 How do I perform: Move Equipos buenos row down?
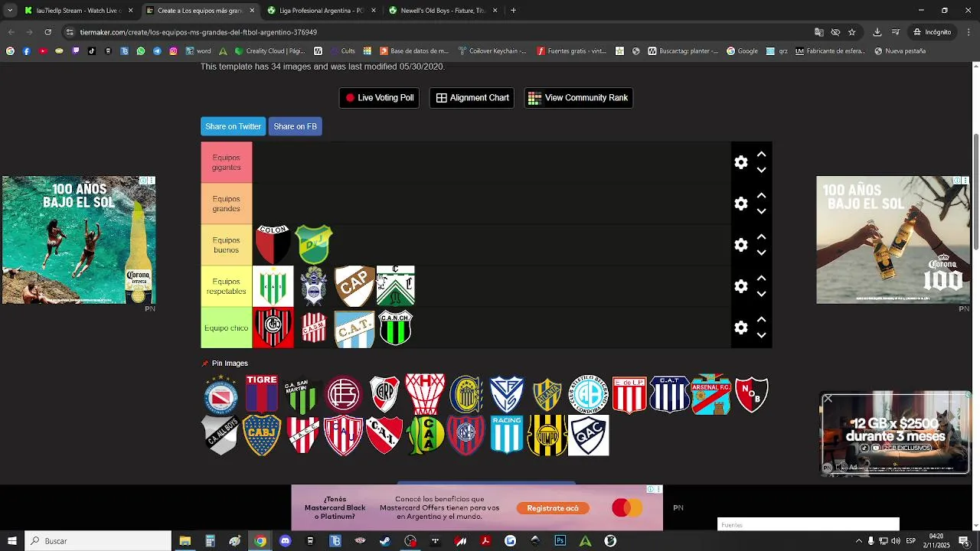(761, 253)
